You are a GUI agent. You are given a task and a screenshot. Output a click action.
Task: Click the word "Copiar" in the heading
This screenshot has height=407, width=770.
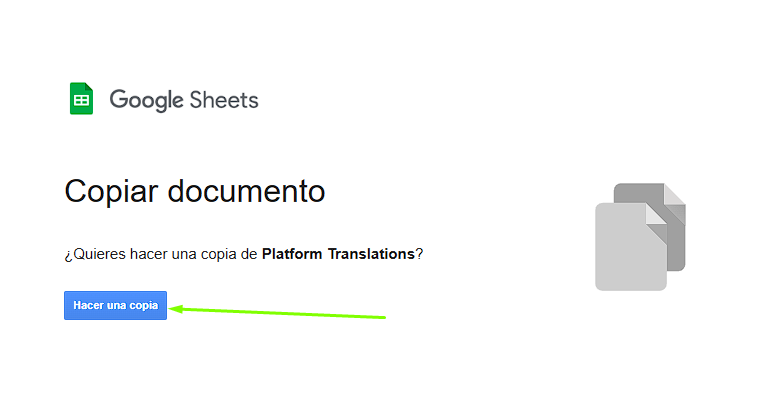coord(111,191)
